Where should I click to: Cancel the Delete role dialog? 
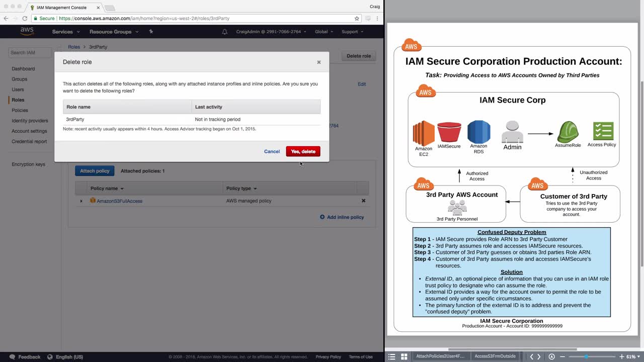(x=272, y=151)
